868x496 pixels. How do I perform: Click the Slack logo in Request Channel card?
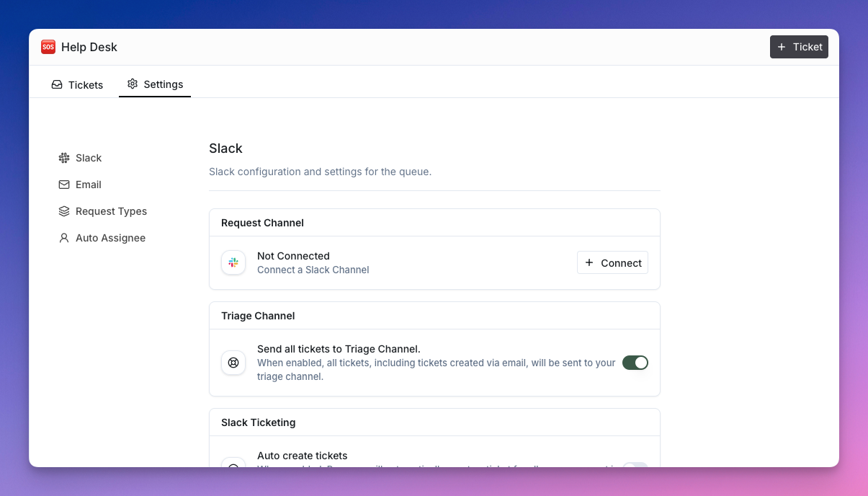233,262
